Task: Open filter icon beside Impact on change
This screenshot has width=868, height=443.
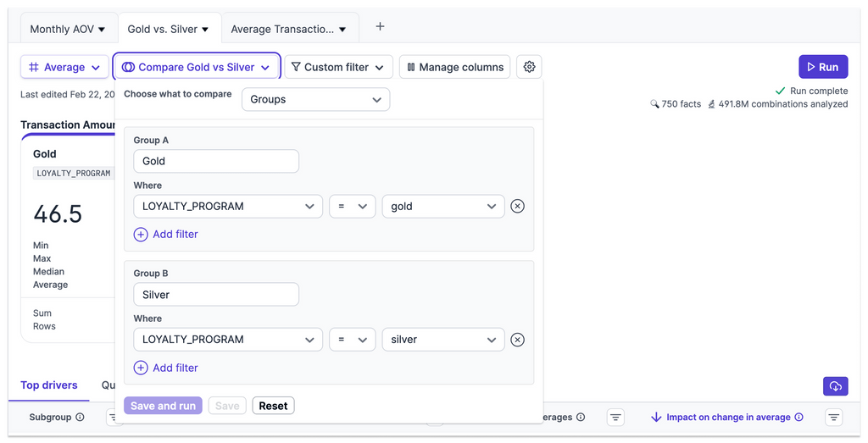Action: tap(834, 418)
